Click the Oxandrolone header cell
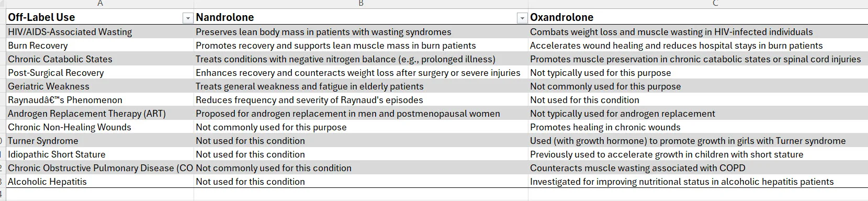Viewport: 868px width, 201px height. tap(698, 17)
